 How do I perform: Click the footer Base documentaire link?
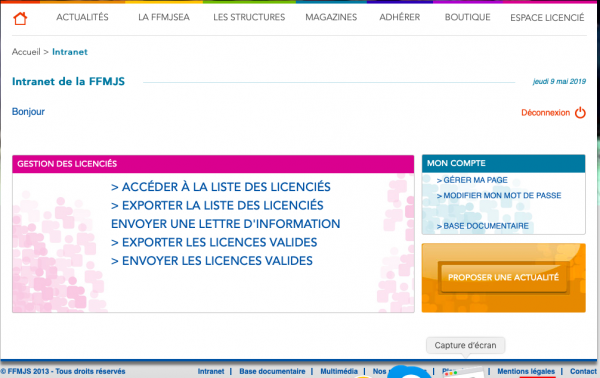click(x=272, y=371)
